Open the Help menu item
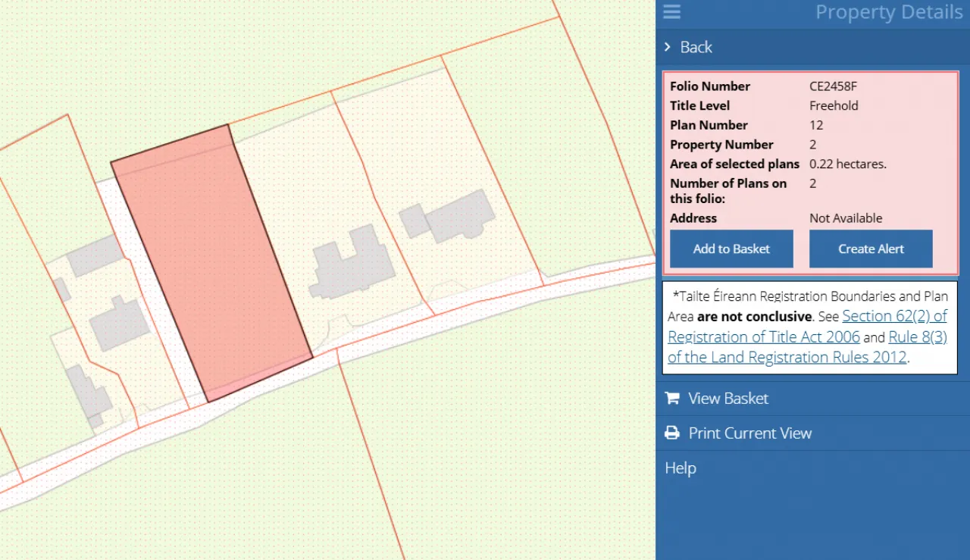This screenshot has width=970, height=560. click(681, 468)
